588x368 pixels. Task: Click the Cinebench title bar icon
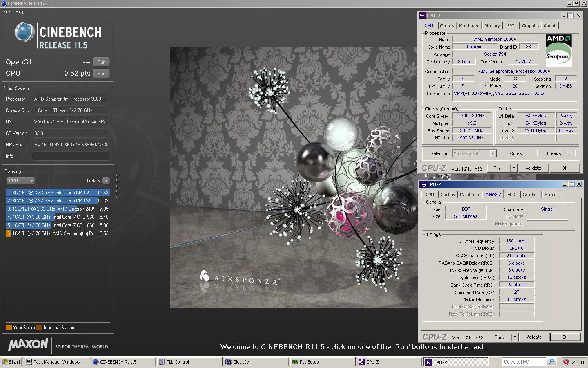pyautogui.click(x=4, y=4)
